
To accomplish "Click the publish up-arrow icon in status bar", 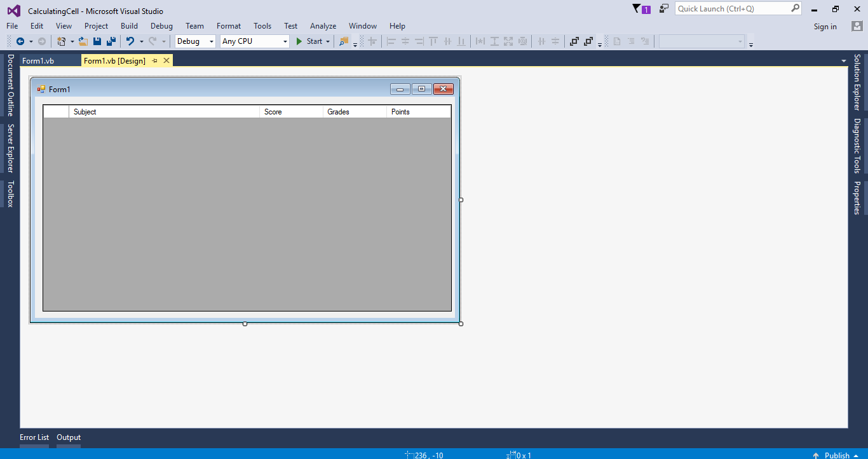I will (x=815, y=455).
